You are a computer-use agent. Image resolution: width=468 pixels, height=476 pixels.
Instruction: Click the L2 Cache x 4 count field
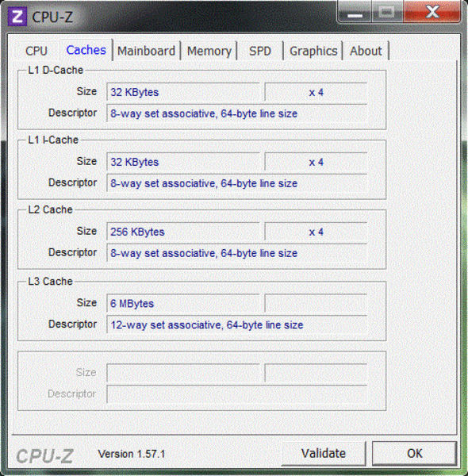(316, 232)
